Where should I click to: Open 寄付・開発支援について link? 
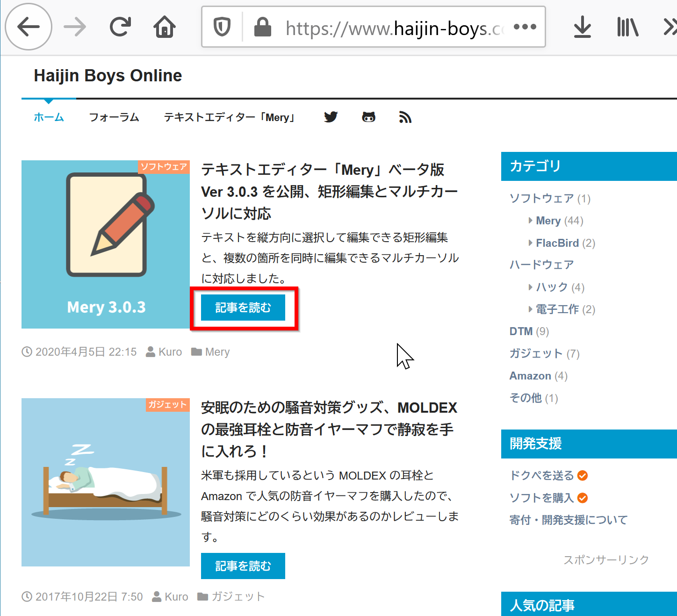point(569,520)
